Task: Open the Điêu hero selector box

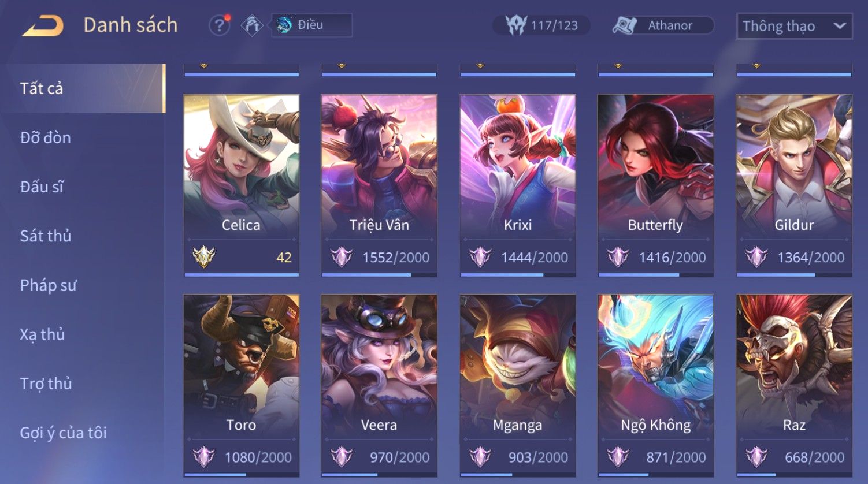Action: [x=311, y=25]
